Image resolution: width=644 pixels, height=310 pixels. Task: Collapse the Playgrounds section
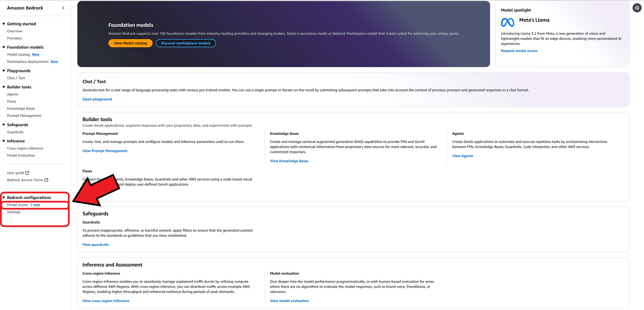click(x=4, y=71)
